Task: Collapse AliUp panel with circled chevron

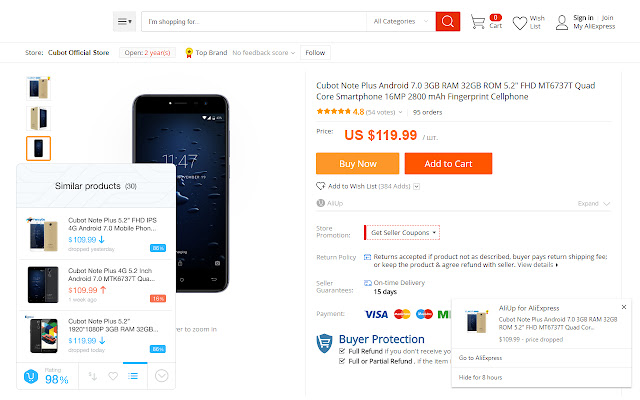Action: coord(161,376)
